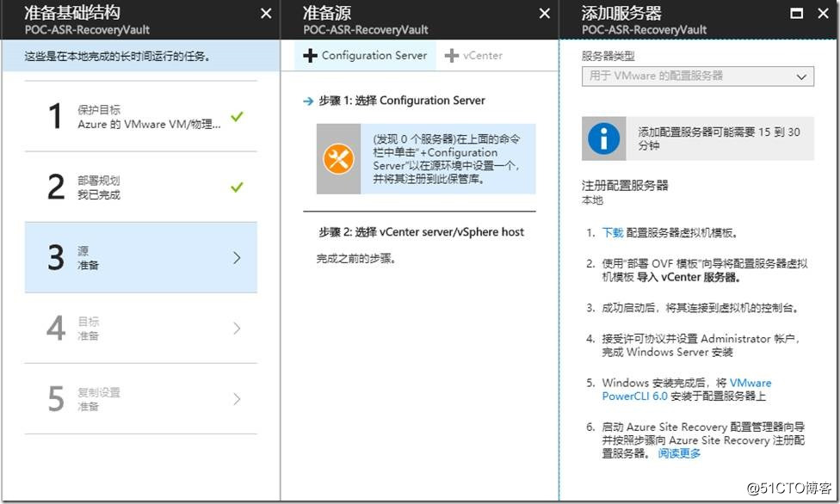The height and width of the screenshot is (504, 840).
Task: Click 步骤 2: 选择 vCenter server/vSphere host
Action: (421, 232)
